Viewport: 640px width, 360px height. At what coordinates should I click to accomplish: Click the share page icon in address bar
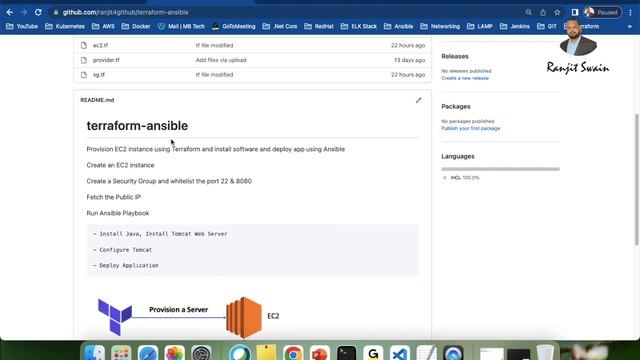543,12
